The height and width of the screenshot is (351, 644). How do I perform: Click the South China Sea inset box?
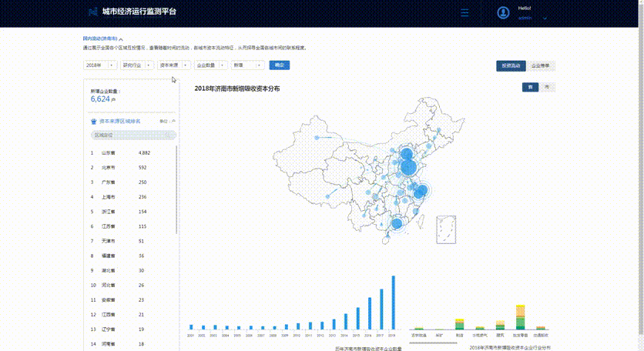(446, 229)
